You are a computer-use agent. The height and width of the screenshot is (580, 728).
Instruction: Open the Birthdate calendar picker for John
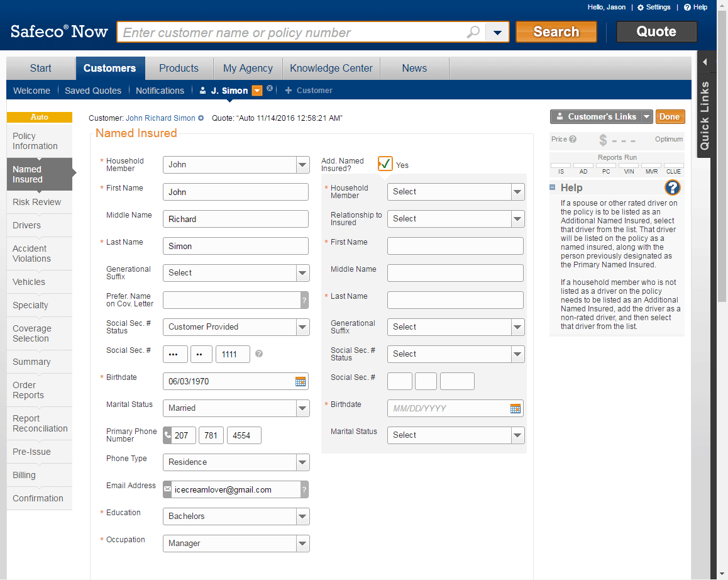point(301,381)
